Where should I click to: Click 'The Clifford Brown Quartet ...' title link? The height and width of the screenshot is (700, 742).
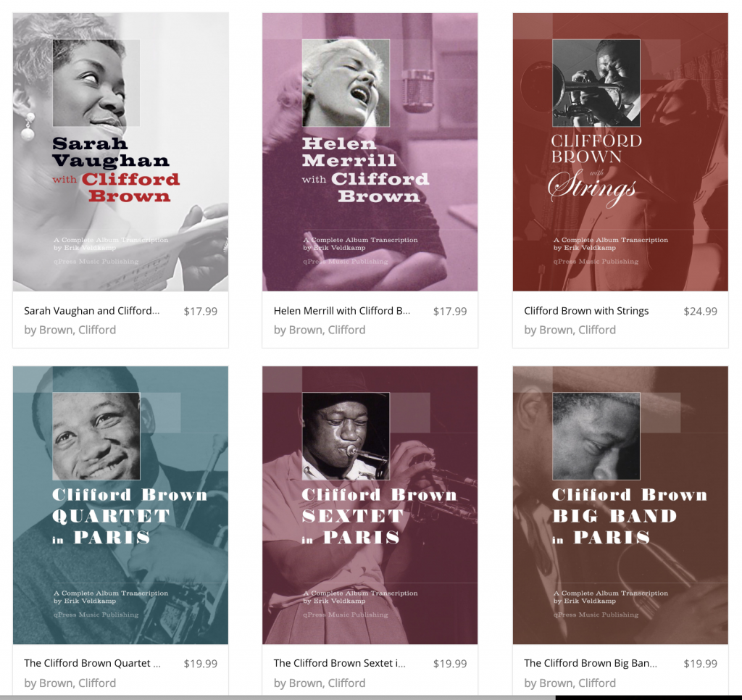pyautogui.click(x=92, y=663)
